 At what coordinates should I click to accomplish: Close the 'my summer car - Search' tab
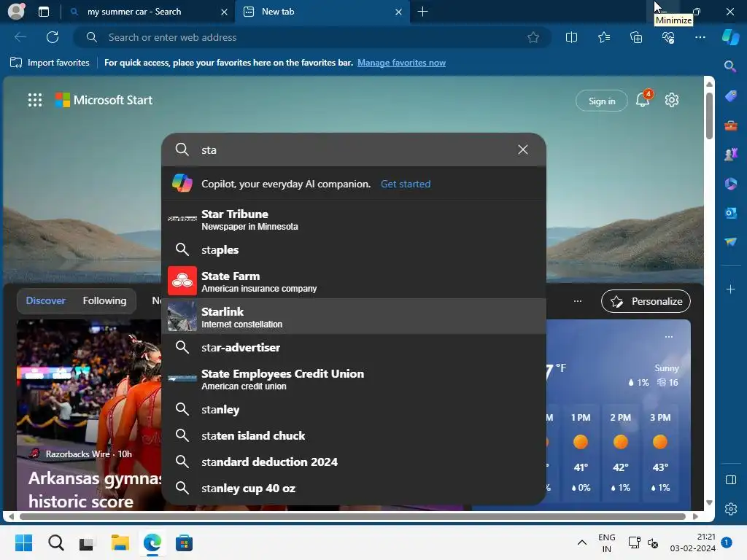[225, 12]
